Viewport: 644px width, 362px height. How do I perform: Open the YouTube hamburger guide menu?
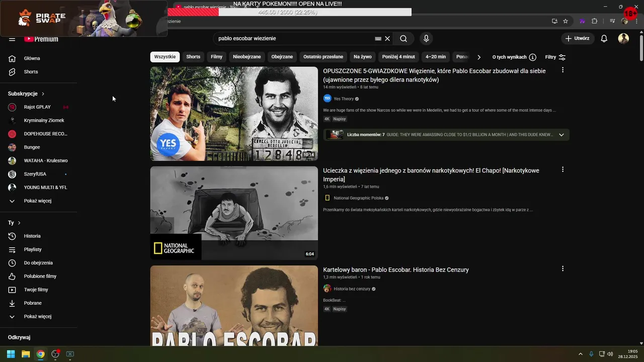pos(12,39)
